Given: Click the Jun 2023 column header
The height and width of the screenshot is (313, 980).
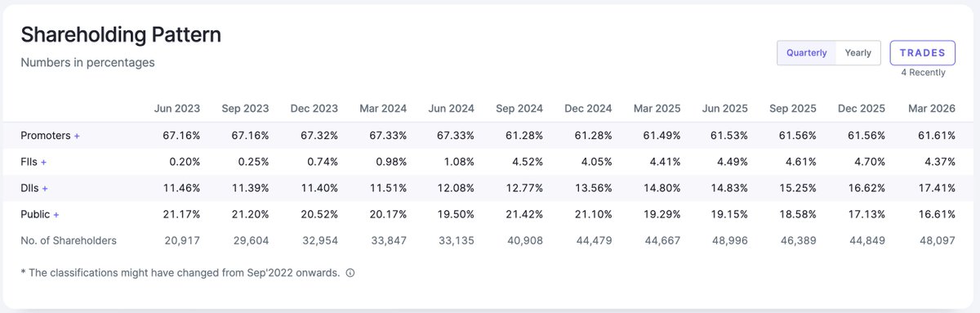Looking at the screenshot, I should tap(177, 108).
